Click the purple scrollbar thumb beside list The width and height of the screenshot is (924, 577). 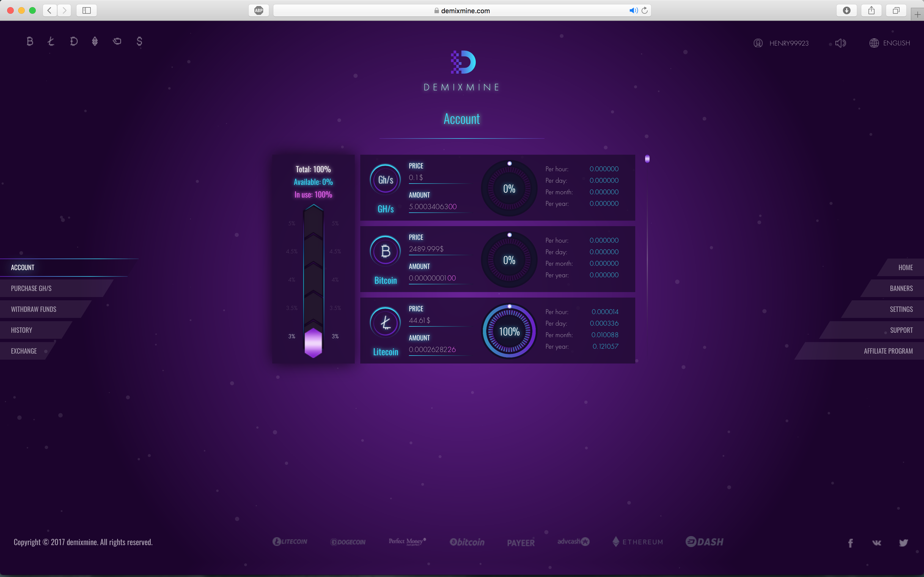[x=647, y=159]
